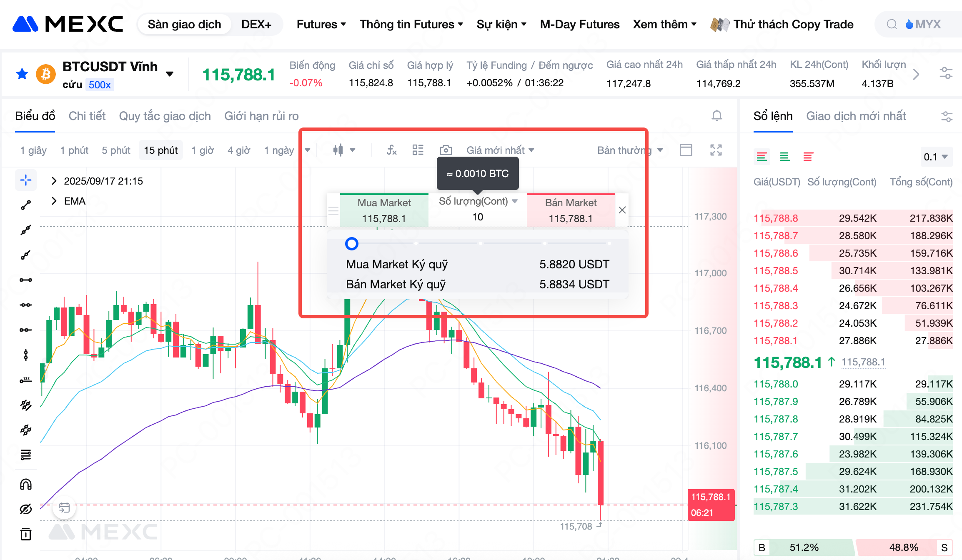Click the price alert bell icon

[x=716, y=116]
